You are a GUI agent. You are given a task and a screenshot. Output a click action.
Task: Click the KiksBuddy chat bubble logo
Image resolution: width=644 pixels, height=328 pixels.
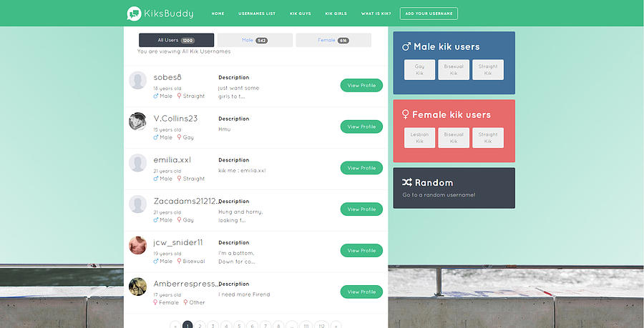click(133, 14)
